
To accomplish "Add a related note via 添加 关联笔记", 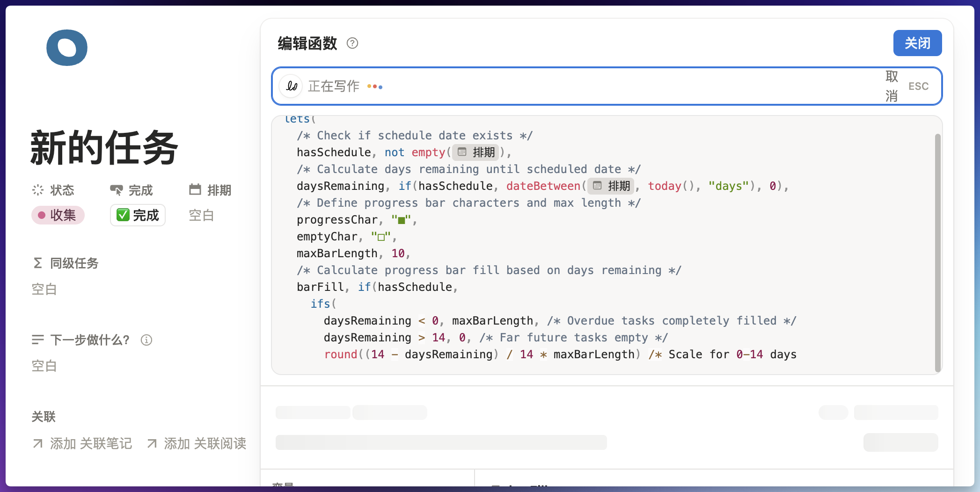I will (x=82, y=443).
